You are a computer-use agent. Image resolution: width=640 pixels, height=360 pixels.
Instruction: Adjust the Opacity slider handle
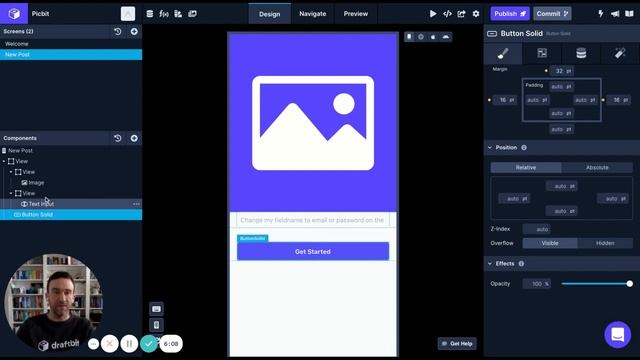tap(629, 284)
